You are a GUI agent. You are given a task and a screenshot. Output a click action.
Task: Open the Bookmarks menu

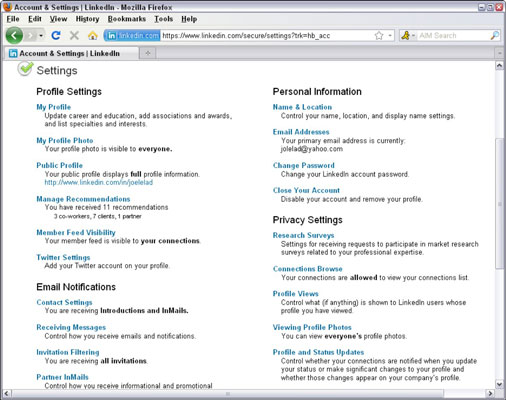coord(127,19)
